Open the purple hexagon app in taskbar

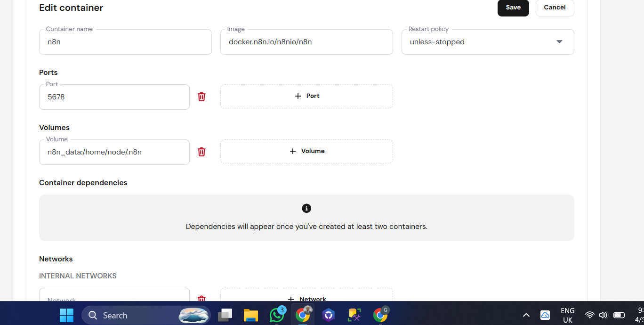[x=329, y=315]
